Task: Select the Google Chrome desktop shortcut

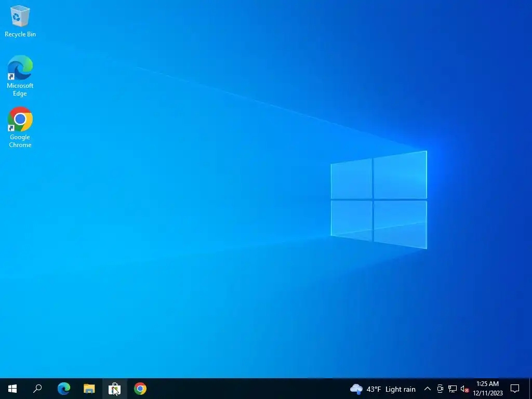Action: pos(20,127)
